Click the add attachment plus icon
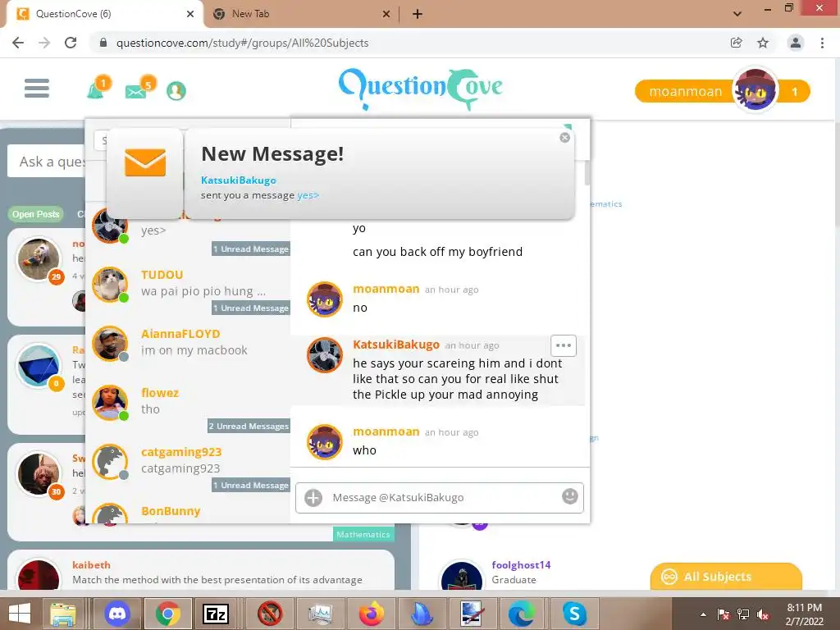840x630 pixels. pos(313,498)
